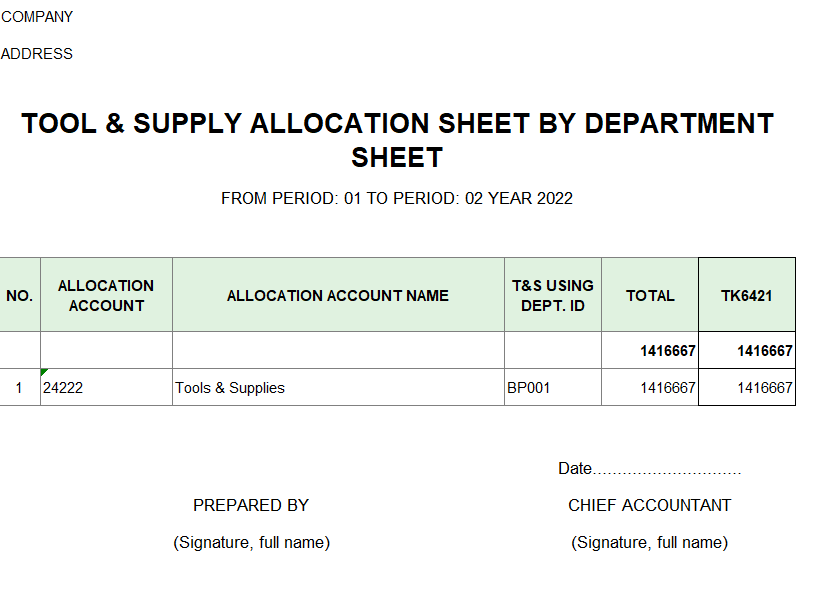830x616 pixels.
Task: Select the FROM PERIOD date line
Action: [x=397, y=198]
